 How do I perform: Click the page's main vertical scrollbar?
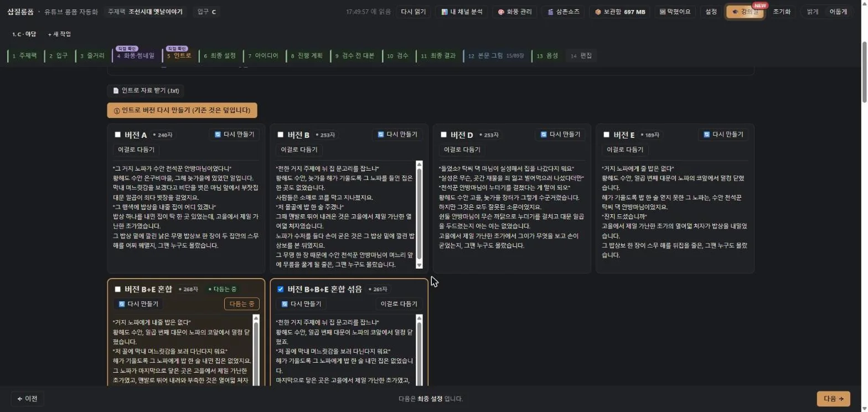(864, 72)
